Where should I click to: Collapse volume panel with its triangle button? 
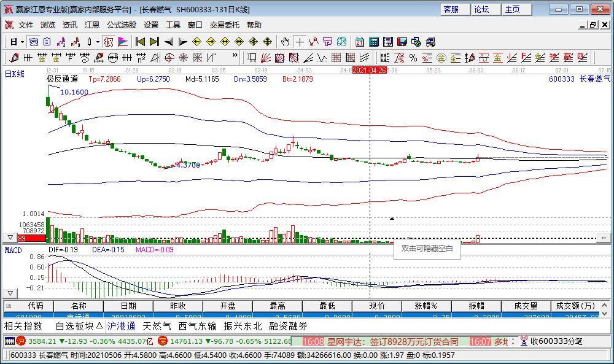[10, 238]
